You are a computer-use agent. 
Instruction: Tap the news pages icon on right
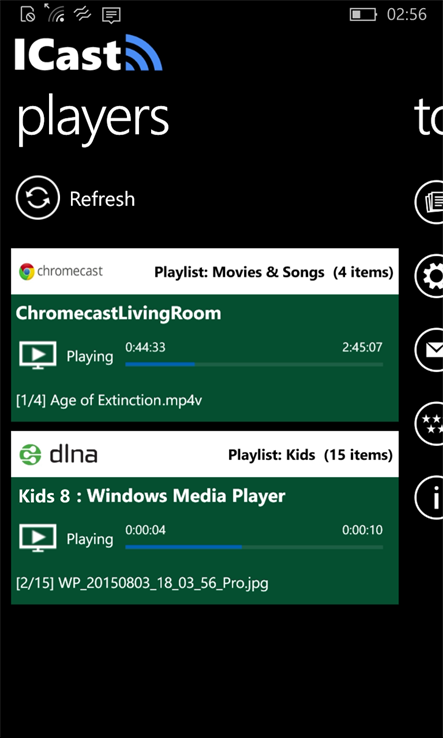tap(429, 202)
